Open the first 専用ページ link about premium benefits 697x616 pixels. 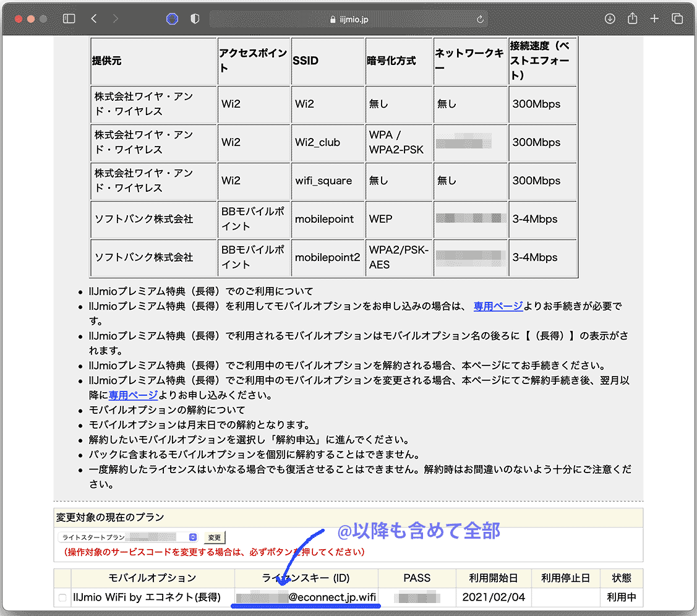click(x=498, y=306)
